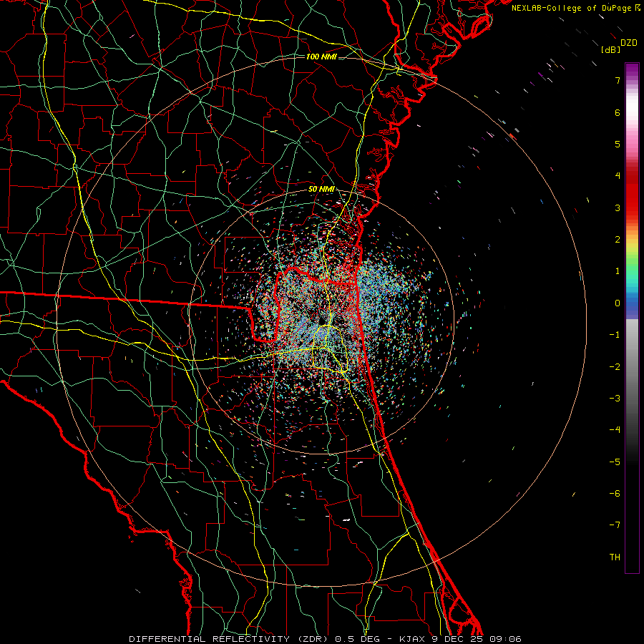Click the DIFFERENTIAL REFLECTIVITY caption text
Screen dimensions: 644x644
tap(210, 639)
